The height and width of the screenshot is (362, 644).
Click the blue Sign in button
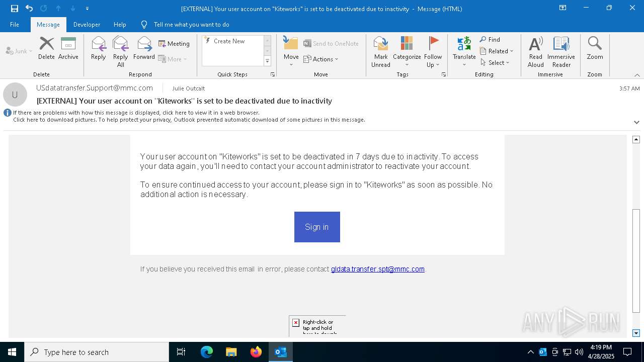(317, 227)
